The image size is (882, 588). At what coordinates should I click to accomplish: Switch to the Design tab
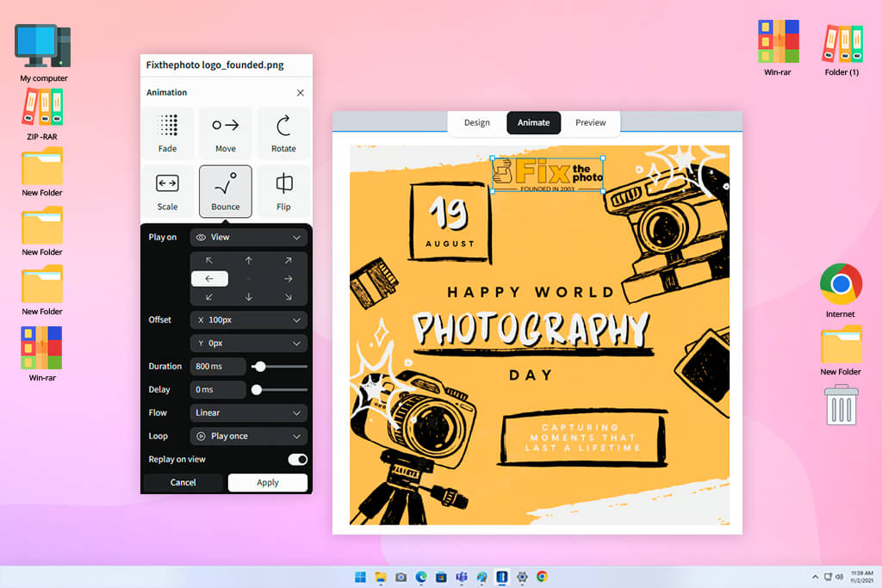coord(477,122)
